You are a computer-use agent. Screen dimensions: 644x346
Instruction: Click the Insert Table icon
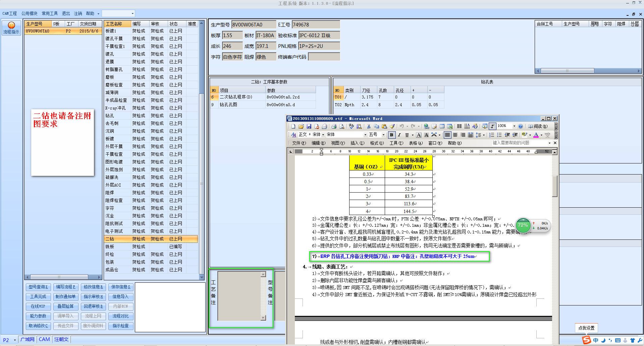pyautogui.click(x=442, y=126)
